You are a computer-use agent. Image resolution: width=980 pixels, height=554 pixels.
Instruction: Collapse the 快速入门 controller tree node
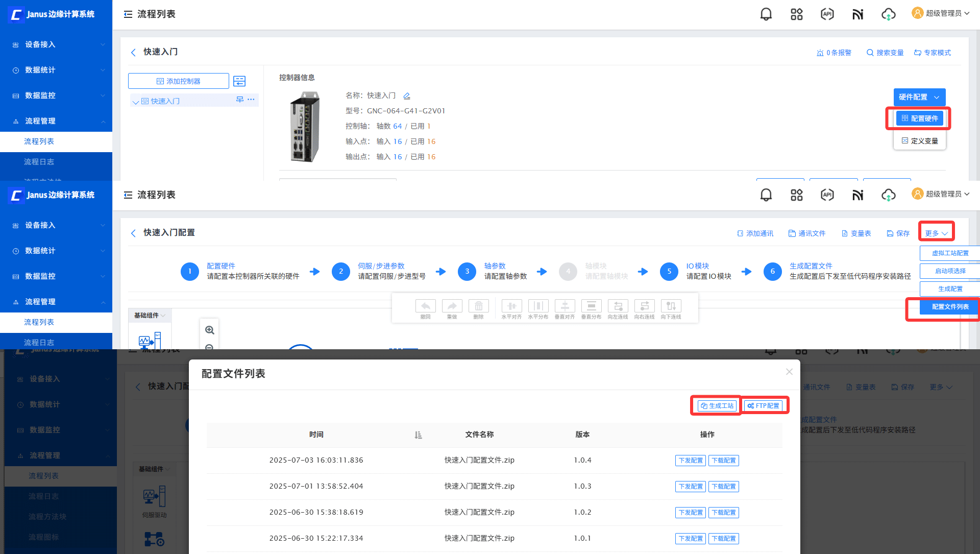(x=135, y=102)
